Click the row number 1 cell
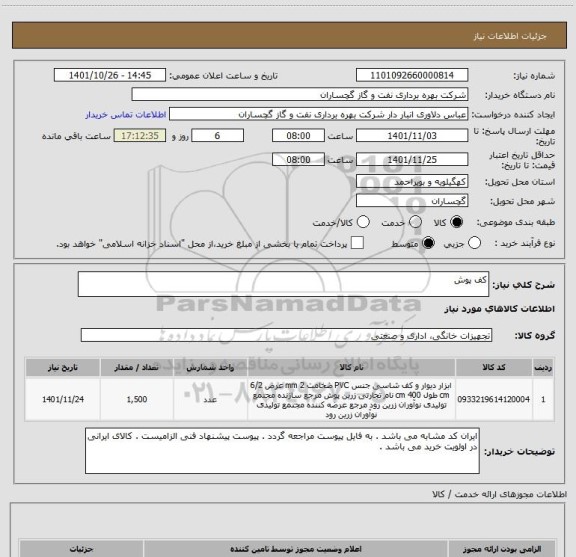This screenshot has height=557, width=576. [x=543, y=399]
